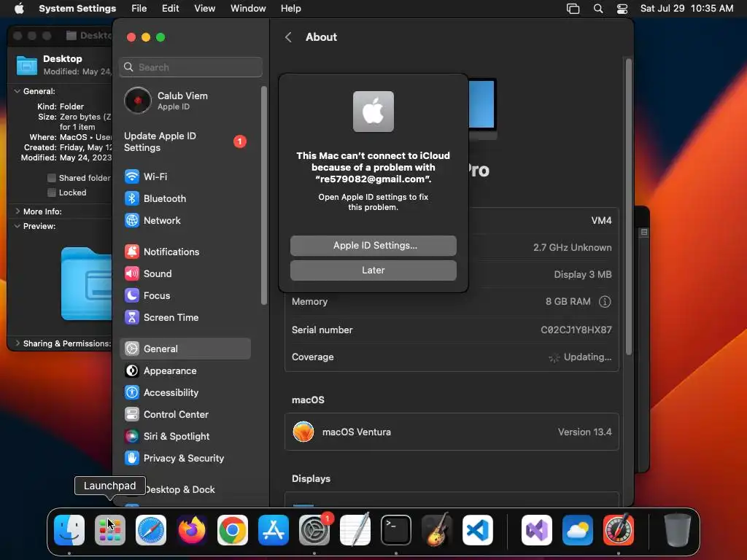Screen dimensions: 747x560
Task: Click folder preview thumbnail in Info window
Action: (87, 284)
